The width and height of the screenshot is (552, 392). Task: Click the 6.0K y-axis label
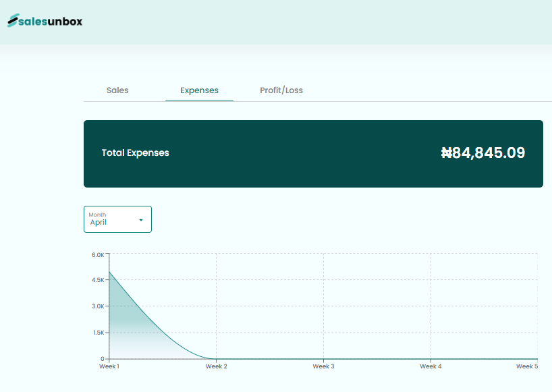coord(97,255)
